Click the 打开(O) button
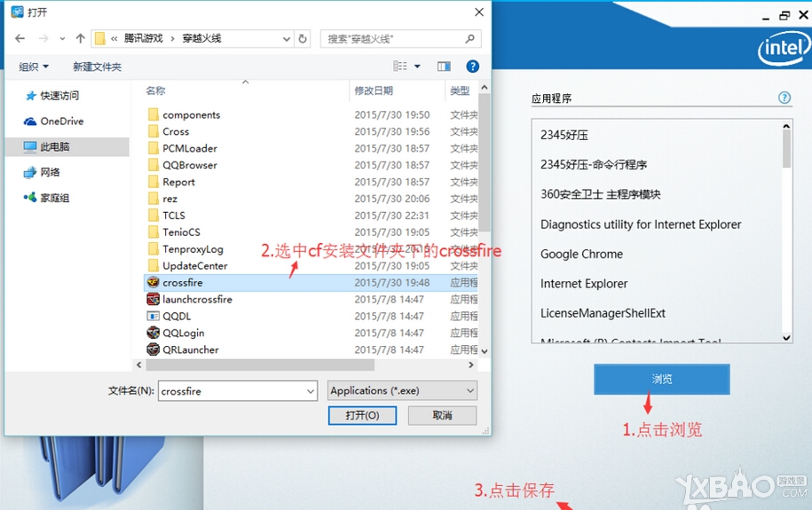 (x=362, y=415)
